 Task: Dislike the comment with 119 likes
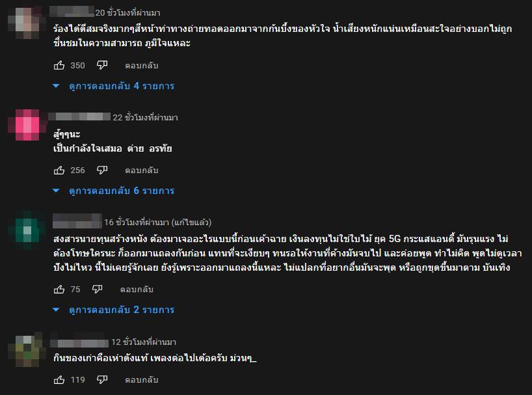tap(102, 379)
